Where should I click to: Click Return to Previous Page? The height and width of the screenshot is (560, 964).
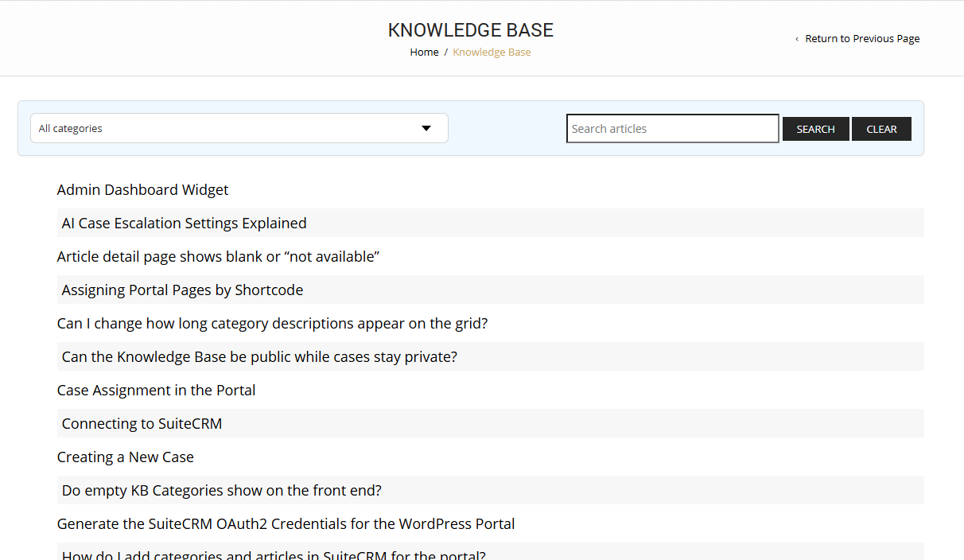coord(862,38)
